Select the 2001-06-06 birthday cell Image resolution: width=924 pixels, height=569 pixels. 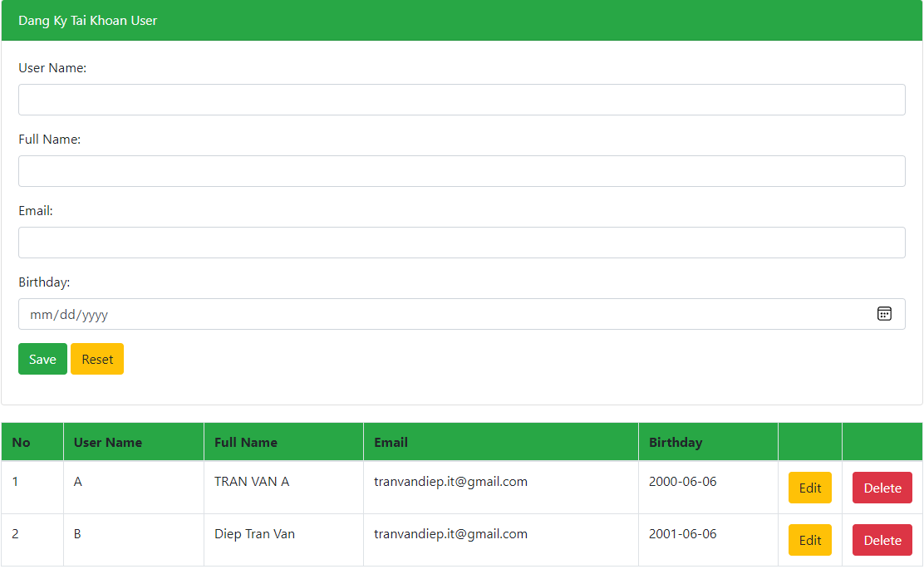pyautogui.click(x=682, y=534)
